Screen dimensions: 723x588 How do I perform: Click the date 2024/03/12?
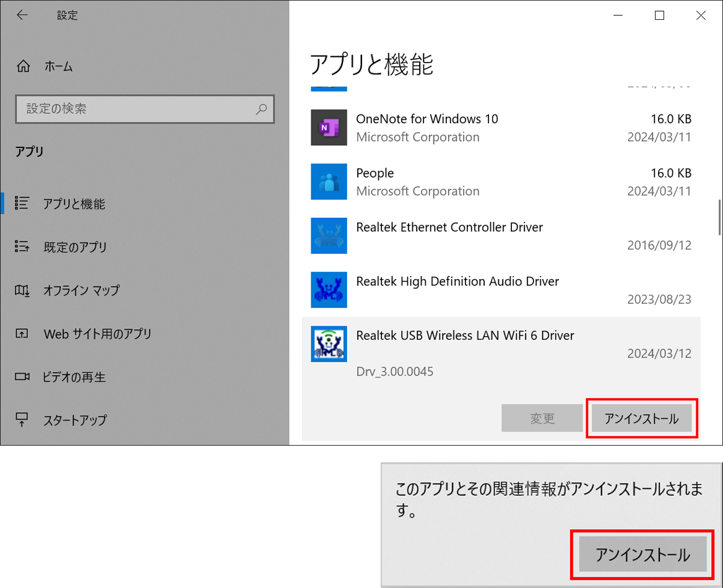click(659, 353)
